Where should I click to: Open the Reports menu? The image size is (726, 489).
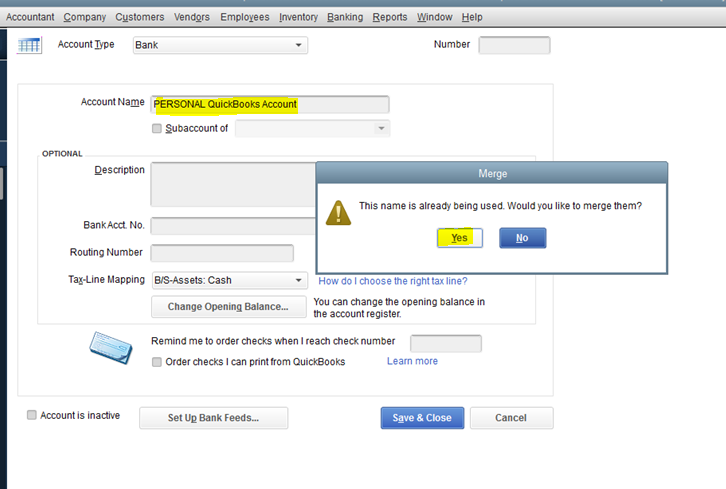(x=390, y=17)
